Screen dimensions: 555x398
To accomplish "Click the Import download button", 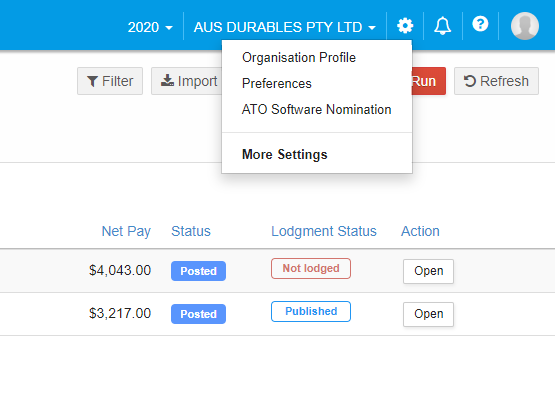I will [x=188, y=81].
